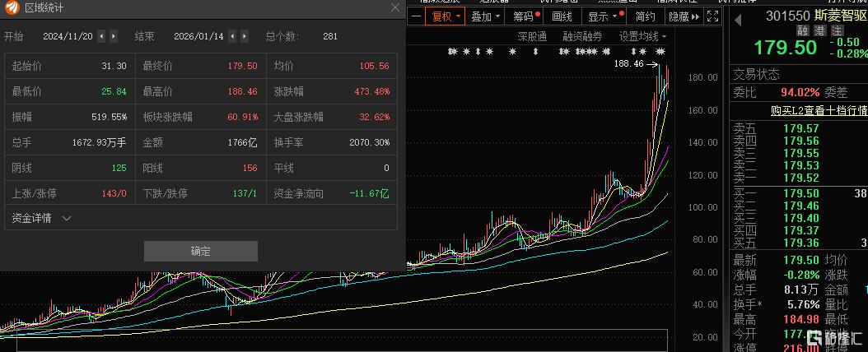This screenshot has width=868, height=352.
Task: Click stock name 斯菱智驱 in quote panel
Action: pos(842,16)
